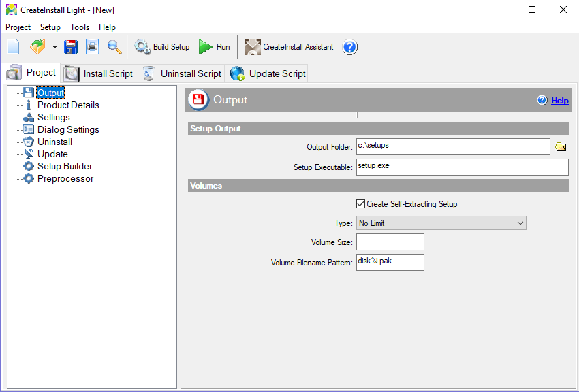Click the Setup Executable text field

pyautogui.click(x=463, y=167)
